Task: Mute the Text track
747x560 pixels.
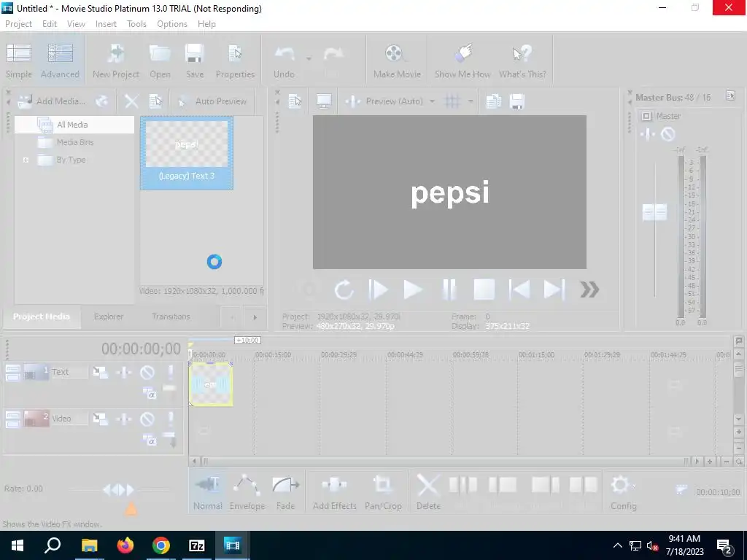Action: coord(147,372)
